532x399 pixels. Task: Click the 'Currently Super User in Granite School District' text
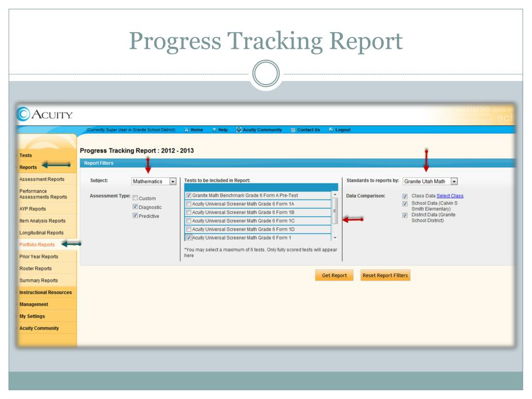pos(131,130)
